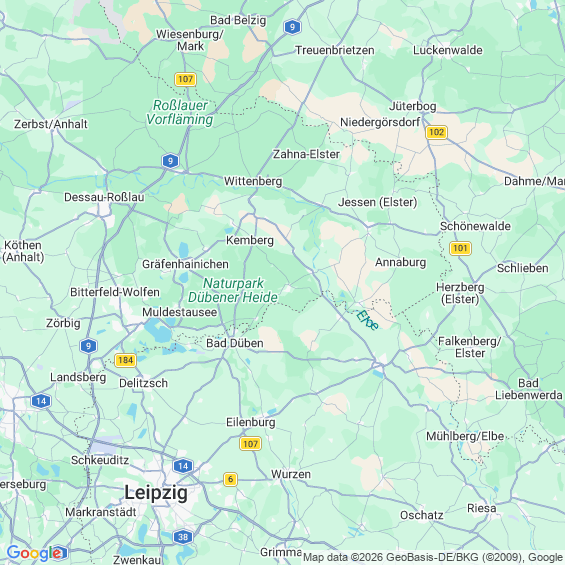Click the Luckenwalde town label

pos(448,50)
